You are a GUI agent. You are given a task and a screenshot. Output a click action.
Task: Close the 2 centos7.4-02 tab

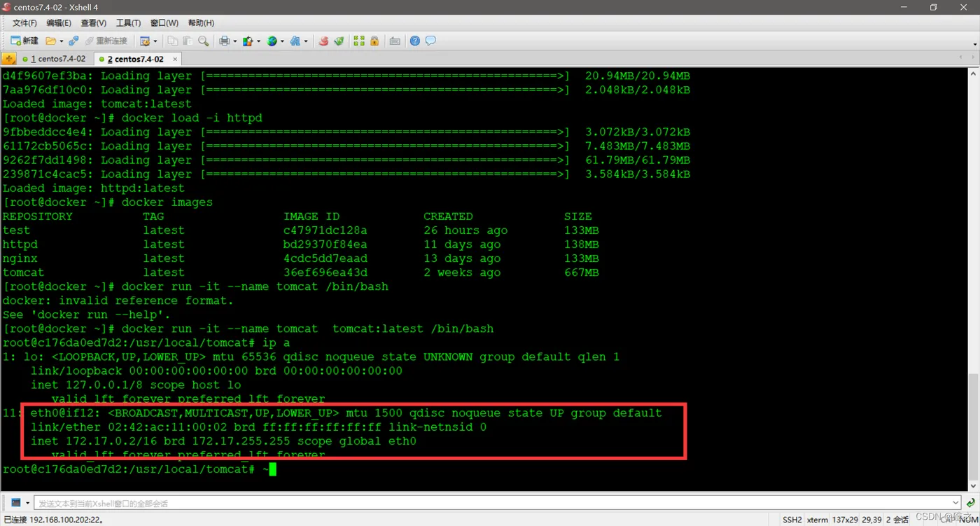coord(175,60)
